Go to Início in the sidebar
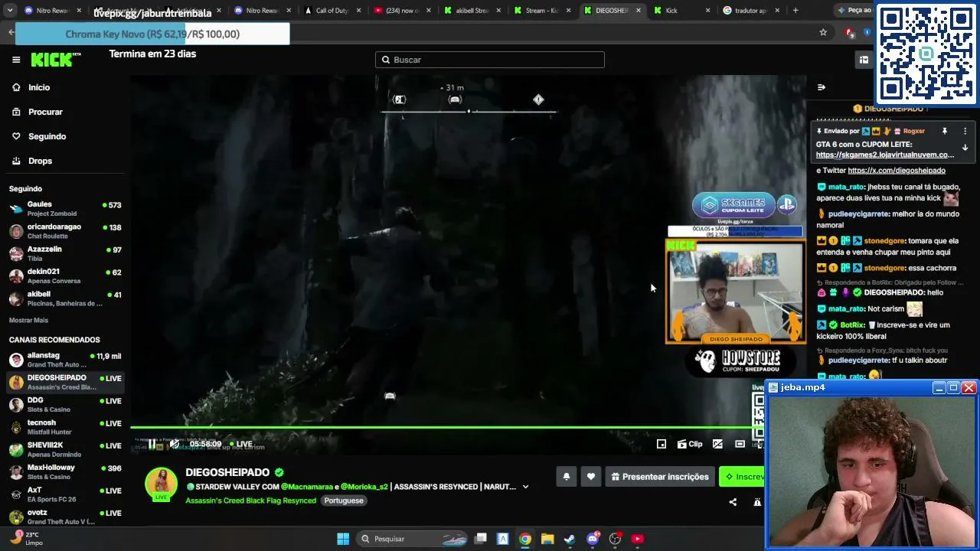The image size is (980, 551). point(38,87)
